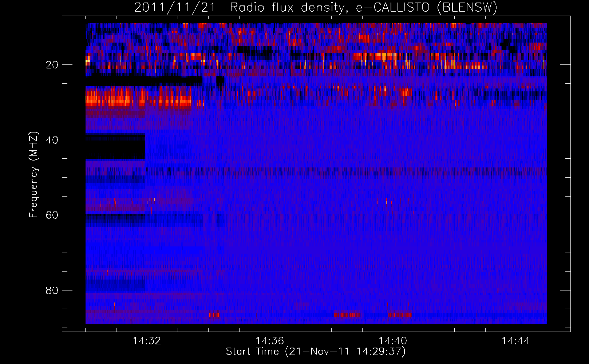589x364 pixels.
Task: Select the Frequency (MHZ) axis label
Action: (33, 175)
